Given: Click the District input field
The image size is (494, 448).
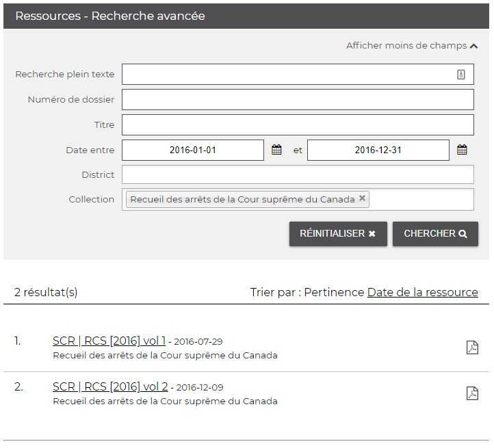Looking at the screenshot, I should 298,175.
